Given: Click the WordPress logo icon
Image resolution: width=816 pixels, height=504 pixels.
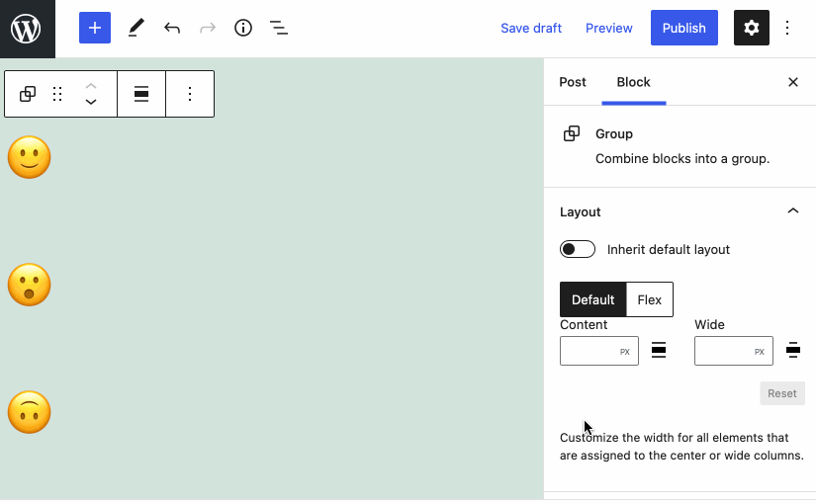Looking at the screenshot, I should (x=27, y=28).
